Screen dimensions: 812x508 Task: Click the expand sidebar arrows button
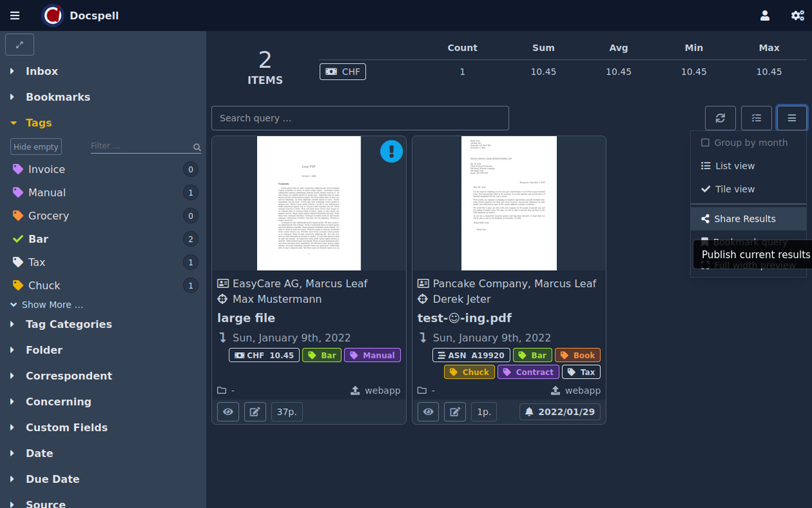(20, 45)
